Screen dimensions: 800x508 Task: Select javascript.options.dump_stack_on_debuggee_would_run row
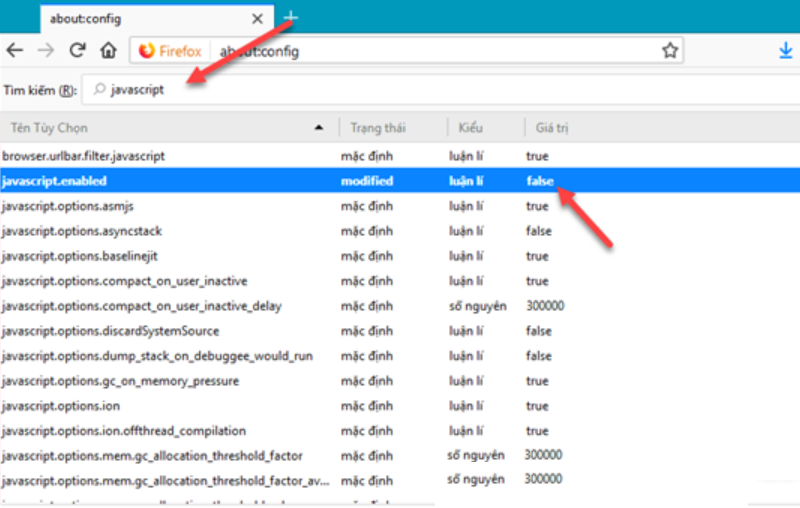400,356
